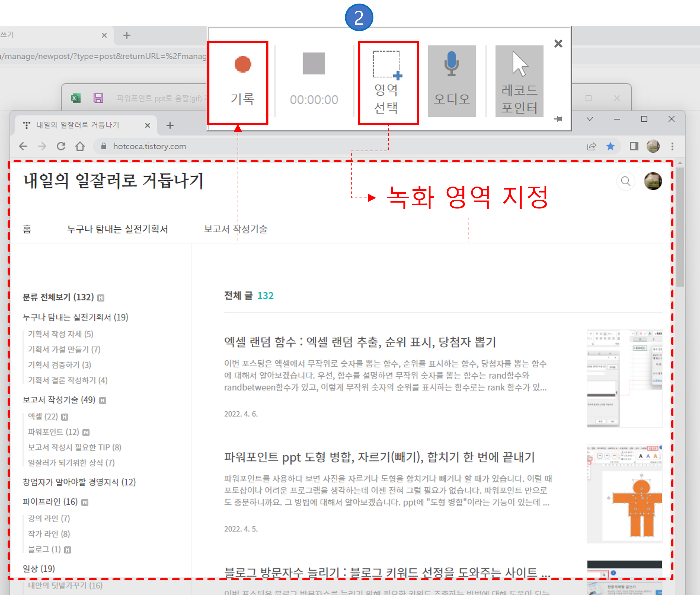
Task: Expand the tab search chevron
Action: click(590, 119)
